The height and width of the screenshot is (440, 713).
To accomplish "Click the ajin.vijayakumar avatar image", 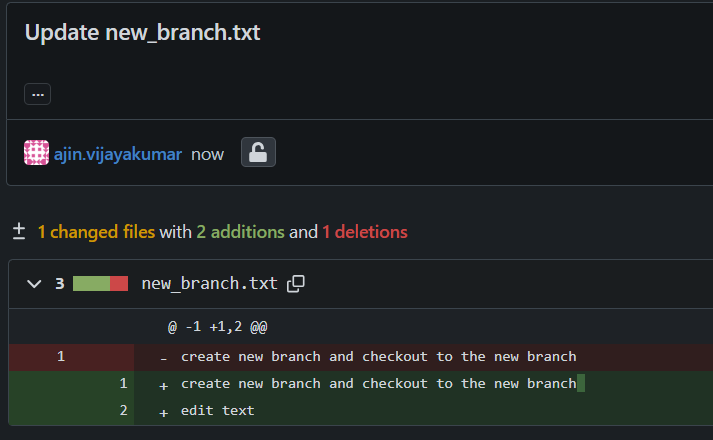I will (36, 153).
